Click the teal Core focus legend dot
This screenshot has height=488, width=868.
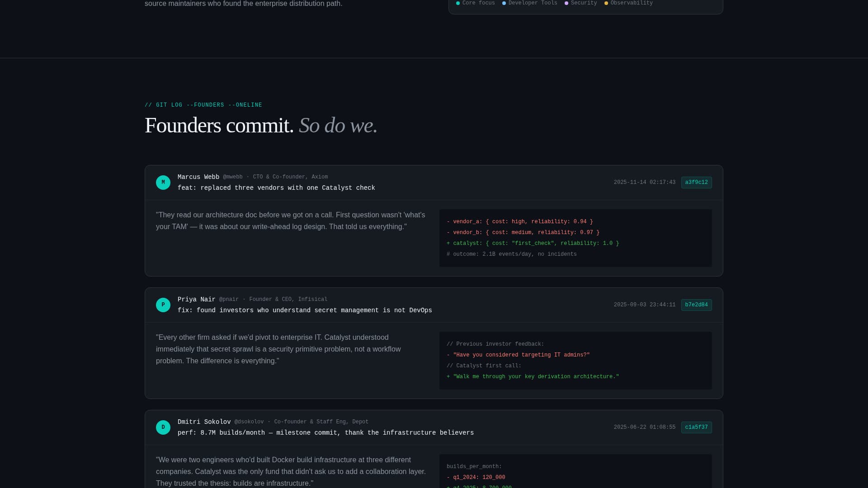pyautogui.click(x=458, y=3)
